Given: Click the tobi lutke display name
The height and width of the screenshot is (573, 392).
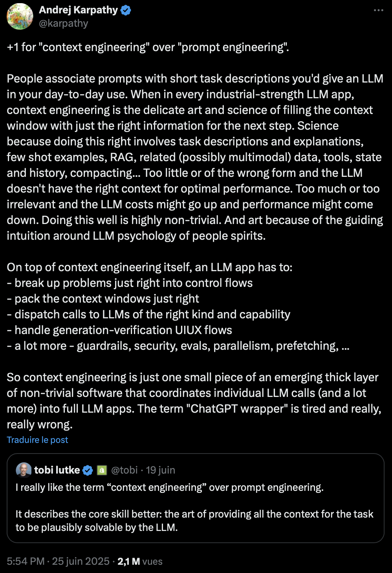Looking at the screenshot, I should coord(57,470).
